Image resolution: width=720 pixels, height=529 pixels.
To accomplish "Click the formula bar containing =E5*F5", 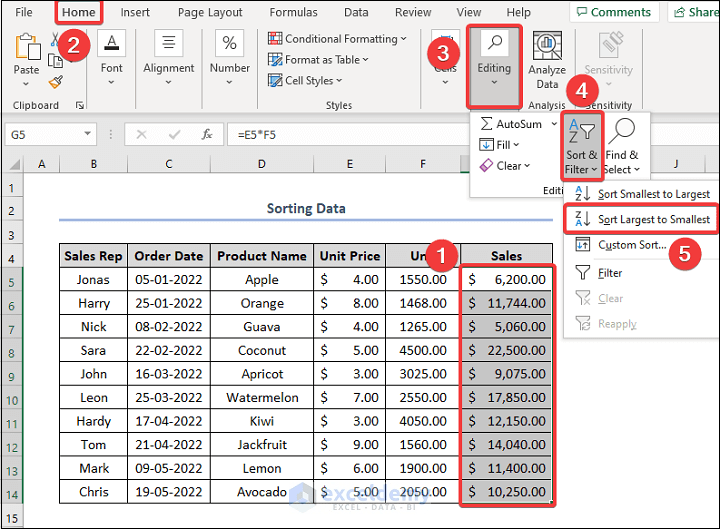I will [x=349, y=135].
